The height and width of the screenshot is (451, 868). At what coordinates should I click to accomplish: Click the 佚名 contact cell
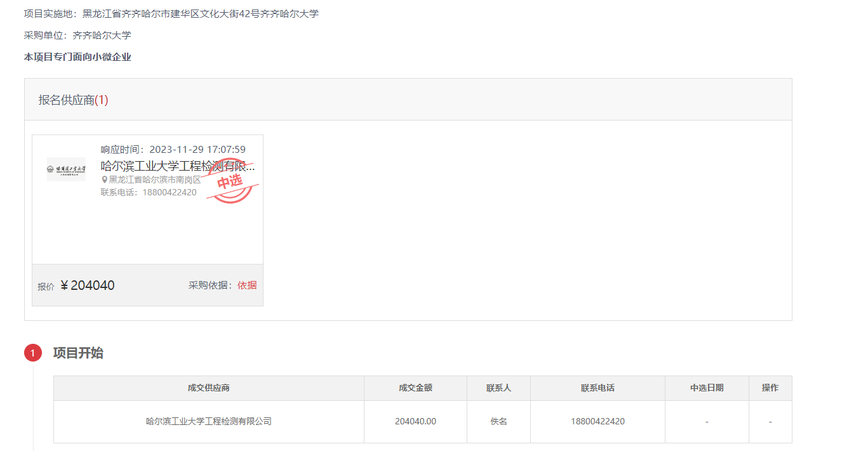point(498,421)
